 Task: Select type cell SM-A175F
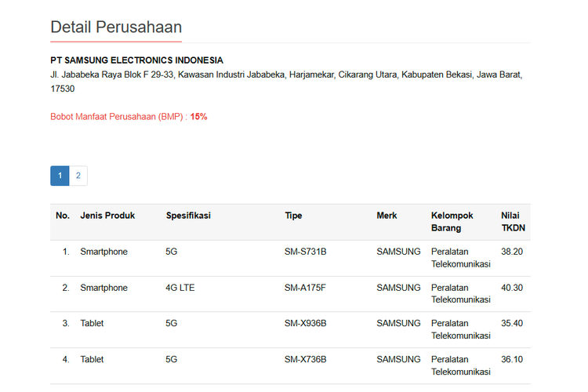tap(305, 288)
